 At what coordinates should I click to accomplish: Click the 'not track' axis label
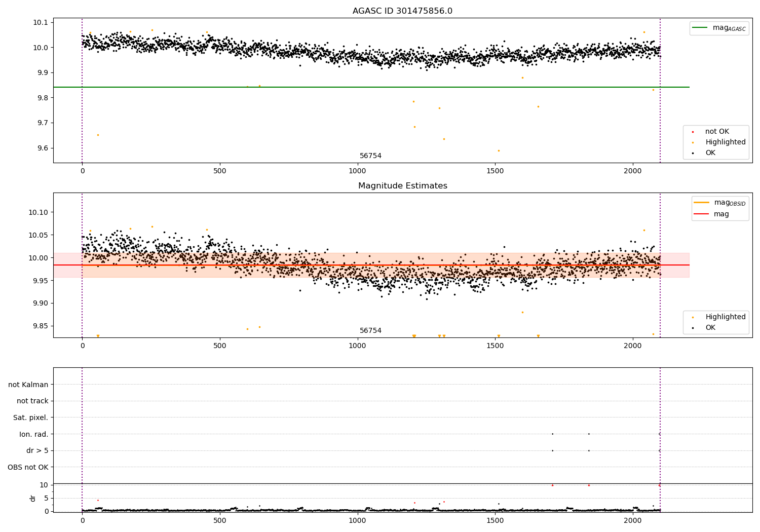point(32,401)
